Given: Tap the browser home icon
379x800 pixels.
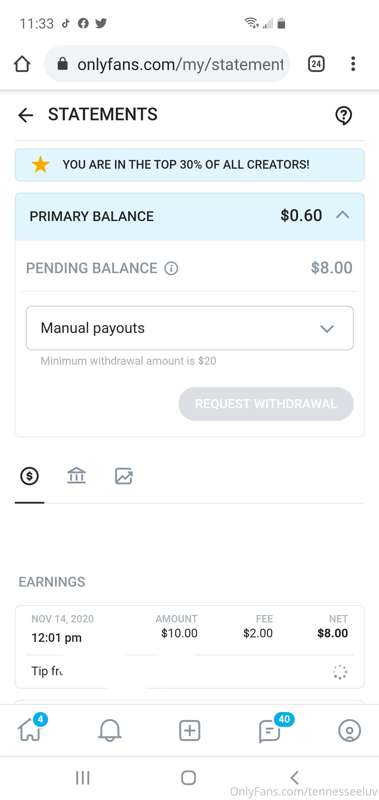Looking at the screenshot, I should point(22,64).
